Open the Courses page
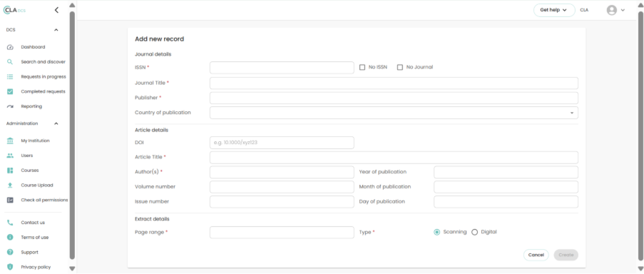644x274 pixels. pyautogui.click(x=30, y=171)
